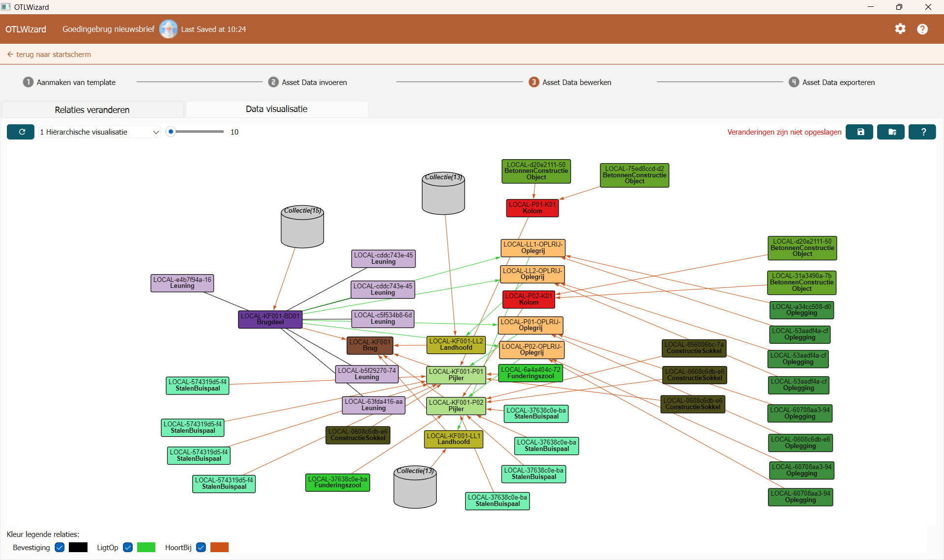The height and width of the screenshot is (560, 944).
Task: Click the folder with location pin icon
Action: tap(891, 132)
